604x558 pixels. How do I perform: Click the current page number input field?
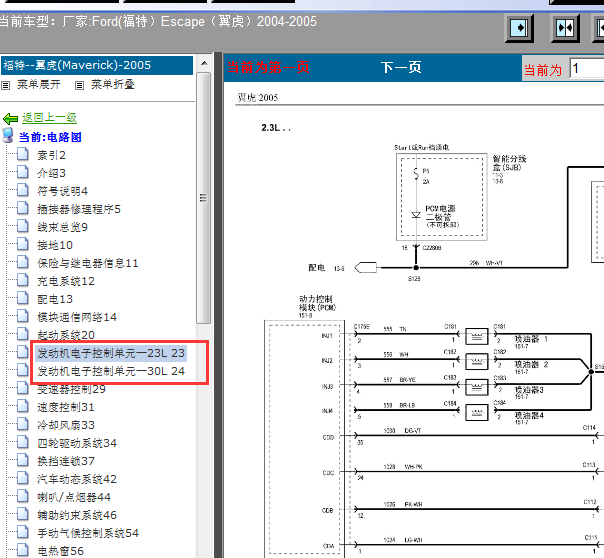[x=587, y=69]
